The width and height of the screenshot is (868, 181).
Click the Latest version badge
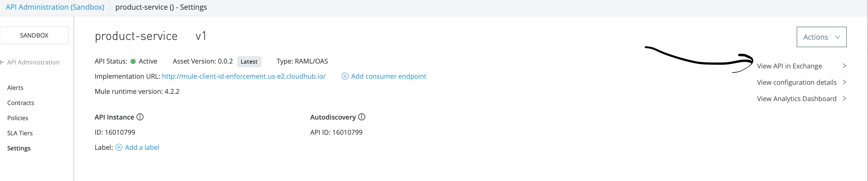click(x=249, y=61)
